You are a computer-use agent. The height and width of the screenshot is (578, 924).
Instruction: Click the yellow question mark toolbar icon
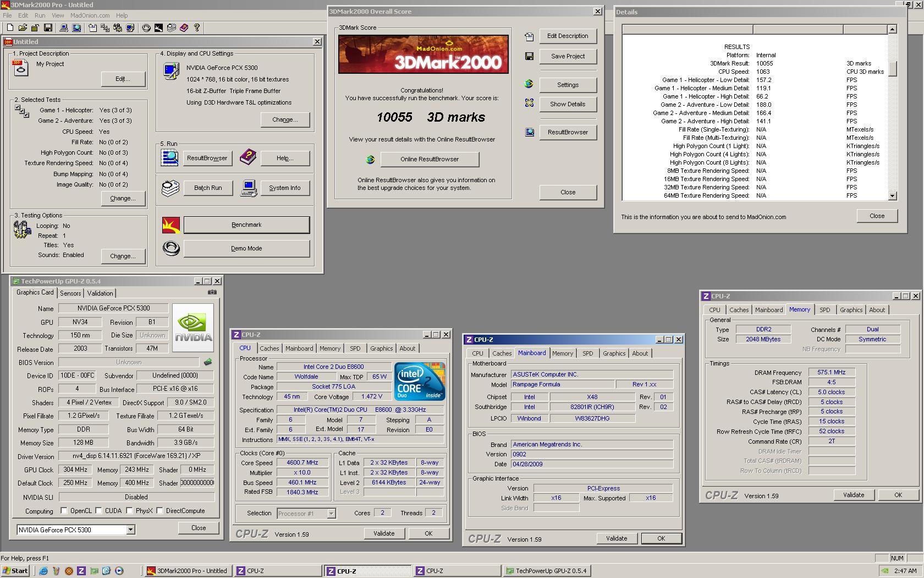click(197, 28)
